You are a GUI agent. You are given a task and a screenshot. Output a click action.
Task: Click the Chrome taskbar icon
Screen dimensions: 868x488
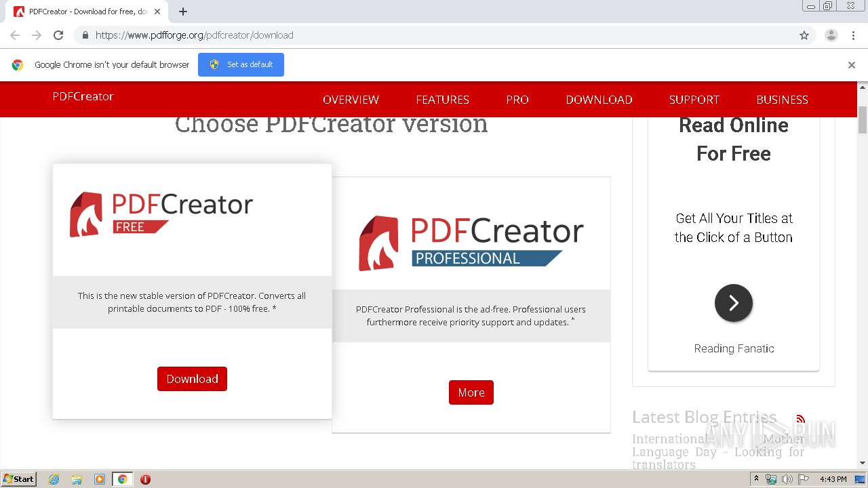(122, 479)
